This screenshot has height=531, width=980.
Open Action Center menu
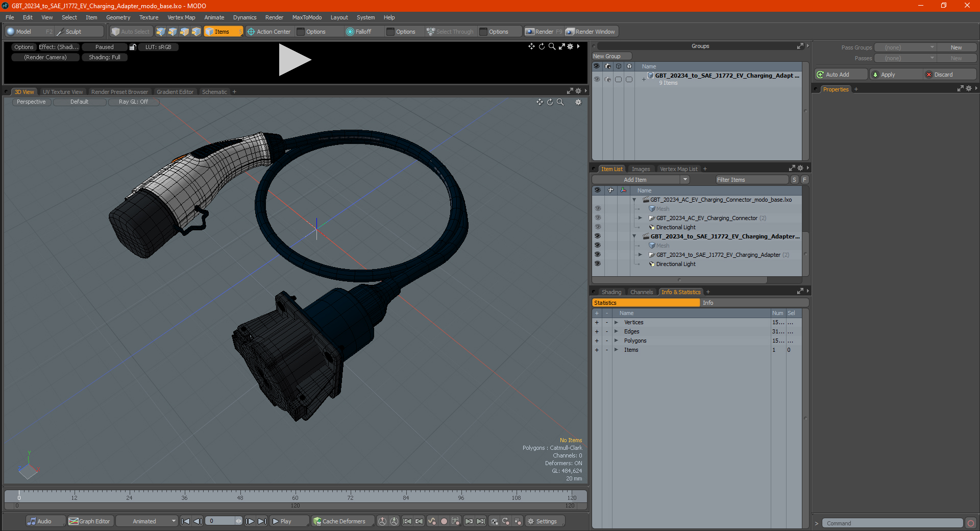click(269, 32)
